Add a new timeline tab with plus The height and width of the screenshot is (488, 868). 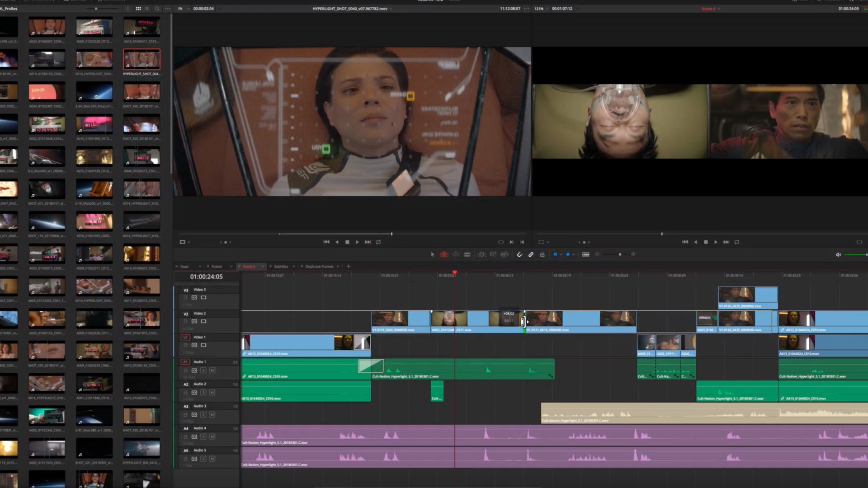[348, 267]
